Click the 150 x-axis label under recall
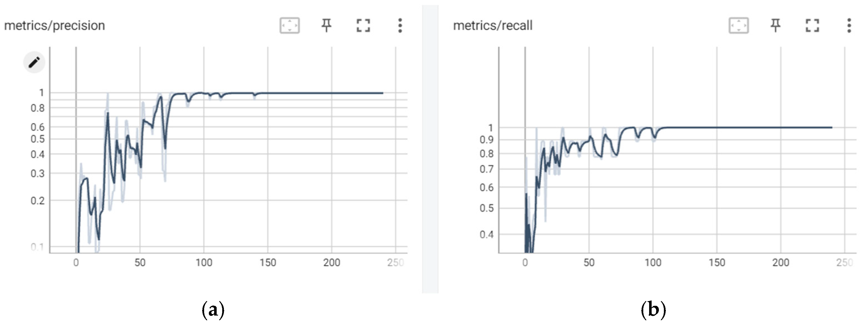The image size is (868, 325). pos(717,263)
